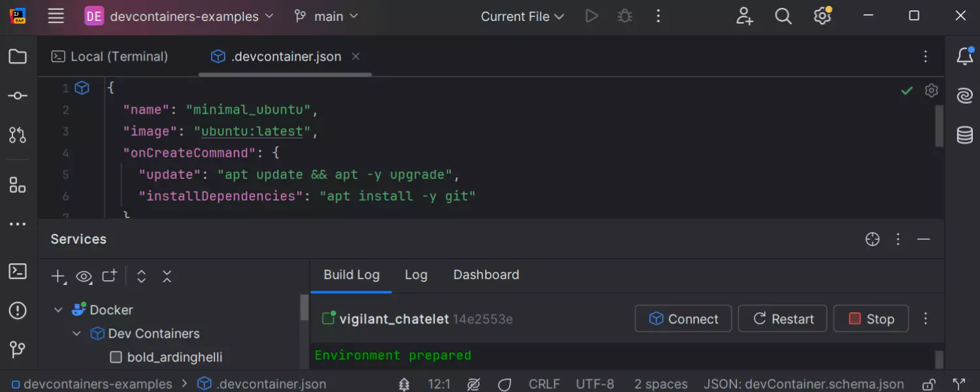Open the Notifications bell
Screen dimensions: 980x392
point(965,57)
